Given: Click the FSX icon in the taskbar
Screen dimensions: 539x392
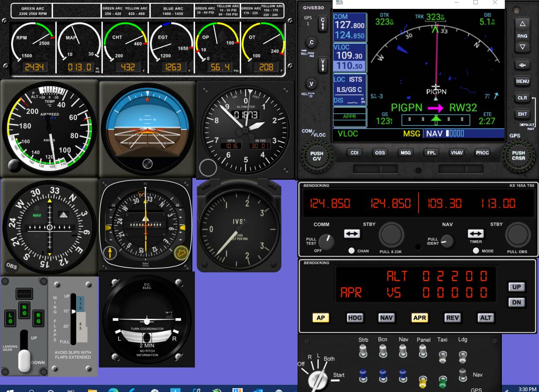Looking at the screenshot, I should point(238,389).
